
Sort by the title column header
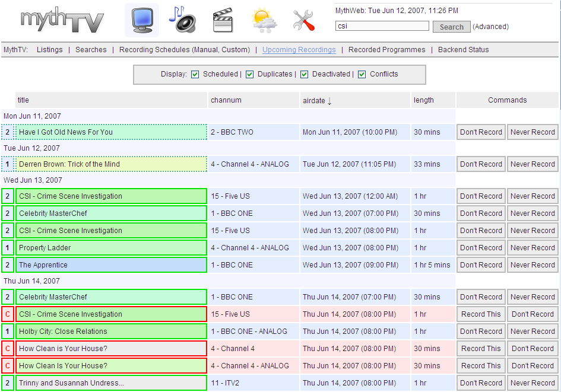23,100
